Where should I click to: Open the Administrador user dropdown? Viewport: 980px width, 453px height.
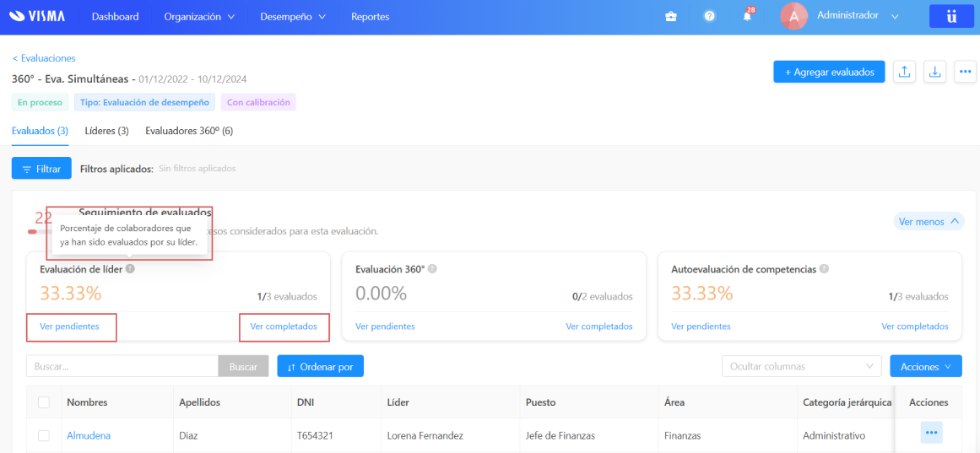click(858, 16)
